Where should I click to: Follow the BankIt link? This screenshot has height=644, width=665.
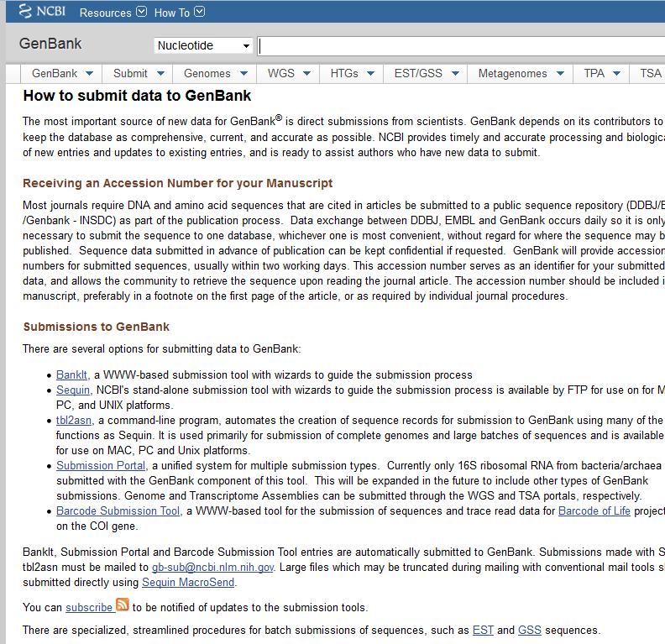point(71,375)
